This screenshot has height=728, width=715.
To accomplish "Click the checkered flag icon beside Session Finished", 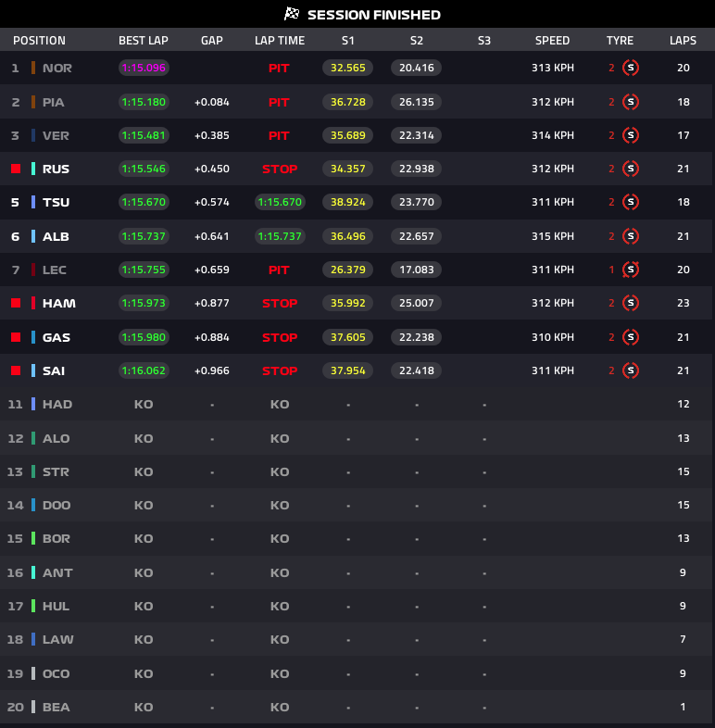I will click(x=292, y=14).
